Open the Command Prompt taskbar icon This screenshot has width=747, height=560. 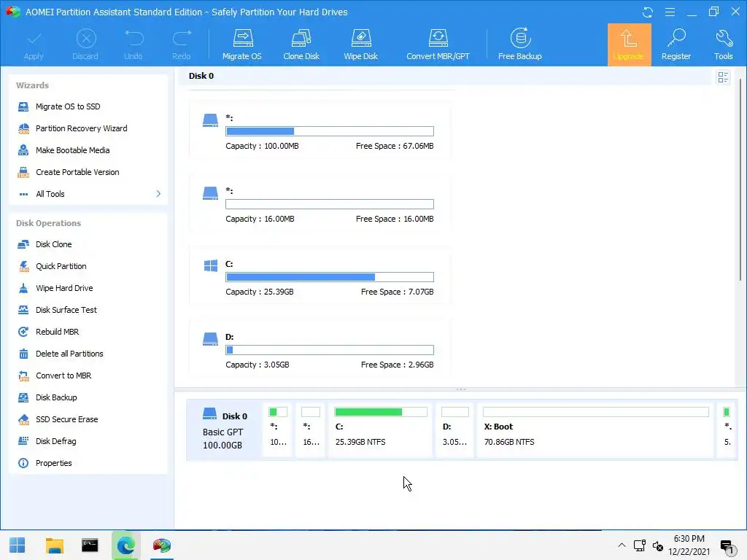point(90,545)
